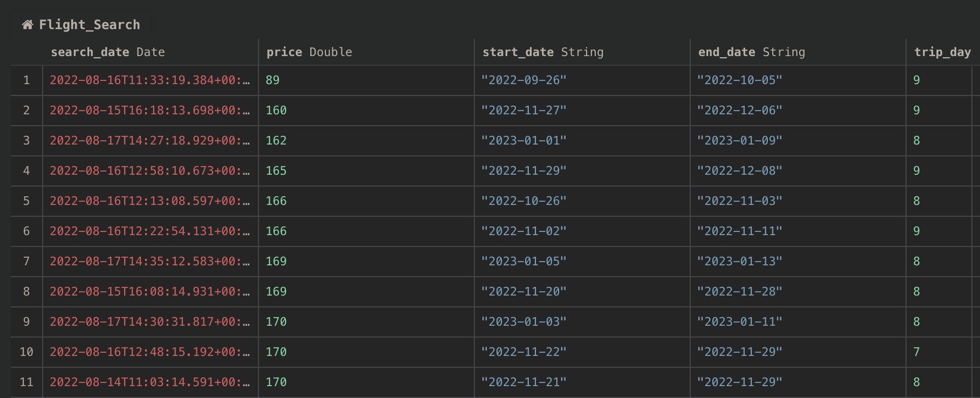Select row number 6
This screenshot has width=980, height=398.
click(26, 231)
